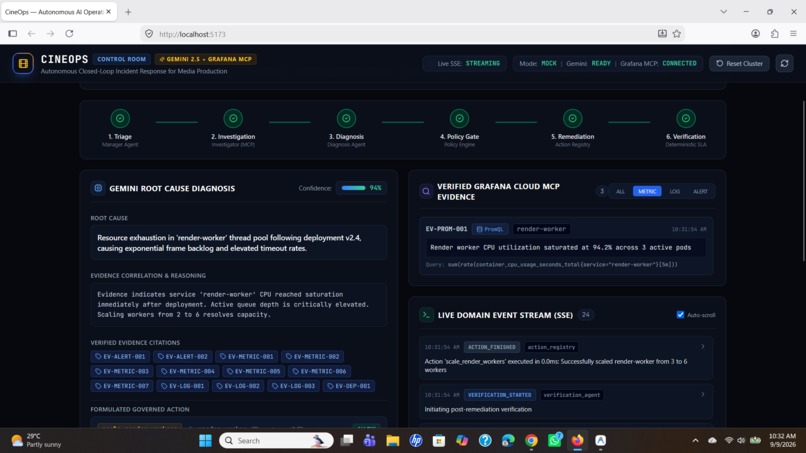Click the site security shield icon in address bar
This screenshot has height=453, width=806.
149,34
